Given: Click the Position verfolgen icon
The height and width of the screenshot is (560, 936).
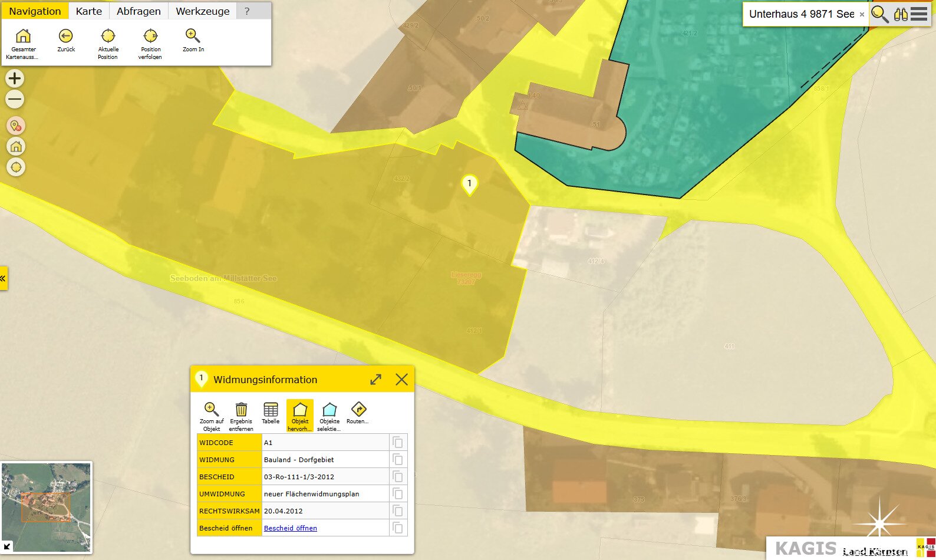Looking at the screenshot, I should coord(150,37).
